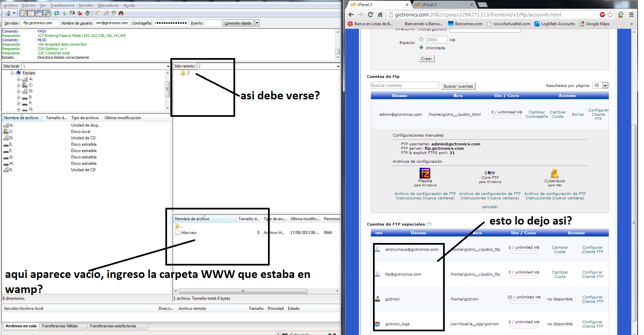Click the Core FTP configuration icon
Image resolution: width=644 pixels, height=335 pixels.
click(490, 173)
